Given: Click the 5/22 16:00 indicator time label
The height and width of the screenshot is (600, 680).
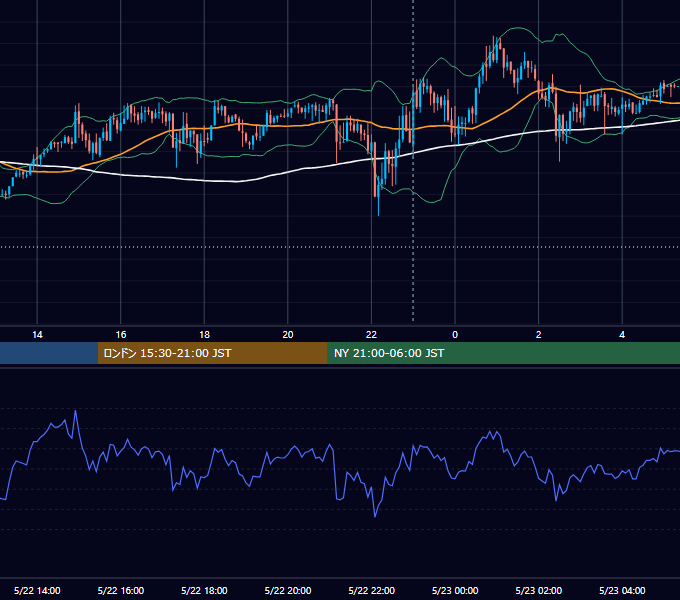Looking at the screenshot, I should coord(121,590).
